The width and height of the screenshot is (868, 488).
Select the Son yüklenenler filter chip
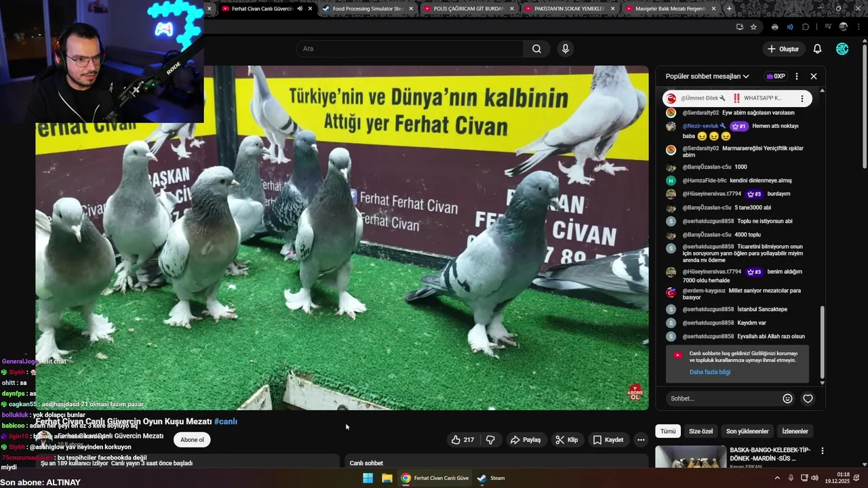point(747,431)
